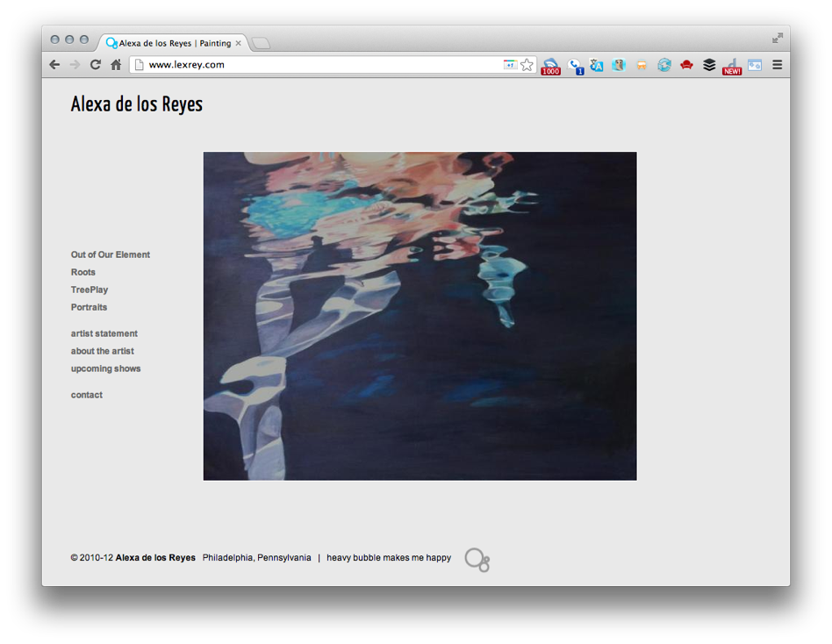This screenshot has width=832, height=644.
Task: Click the extension icon with the 1000 badge
Action: coord(550,66)
